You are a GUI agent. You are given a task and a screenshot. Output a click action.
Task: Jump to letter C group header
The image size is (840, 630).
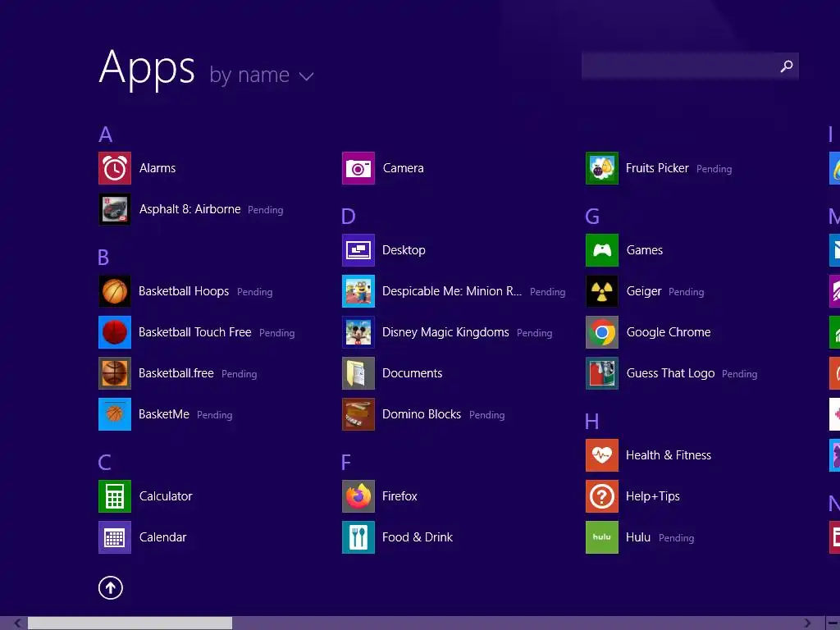click(x=104, y=463)
